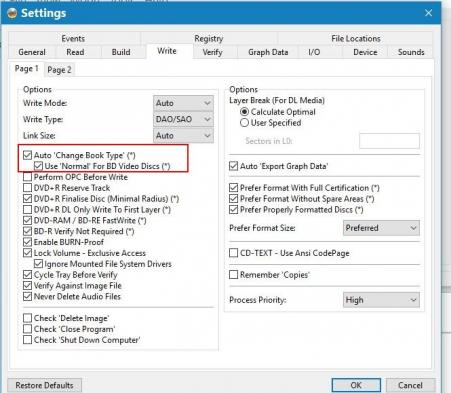Open the File Locations tab

pos(356,39)
